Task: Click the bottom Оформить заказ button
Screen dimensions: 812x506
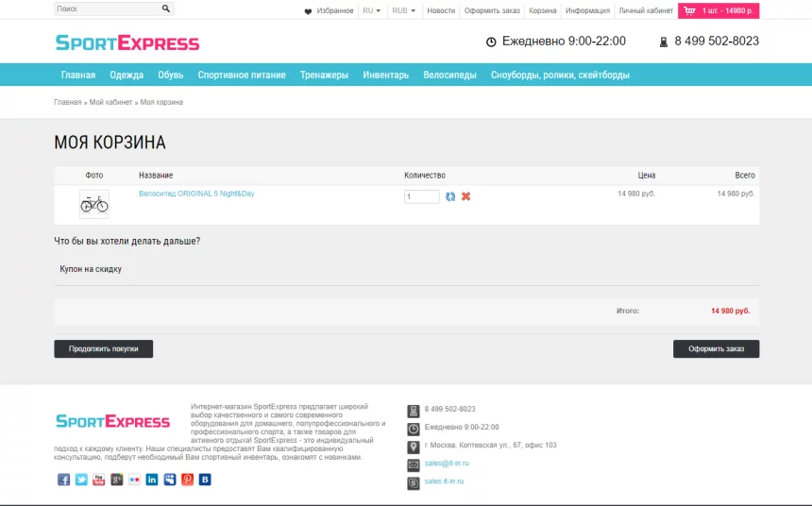Action: click(x=716, y=349)
